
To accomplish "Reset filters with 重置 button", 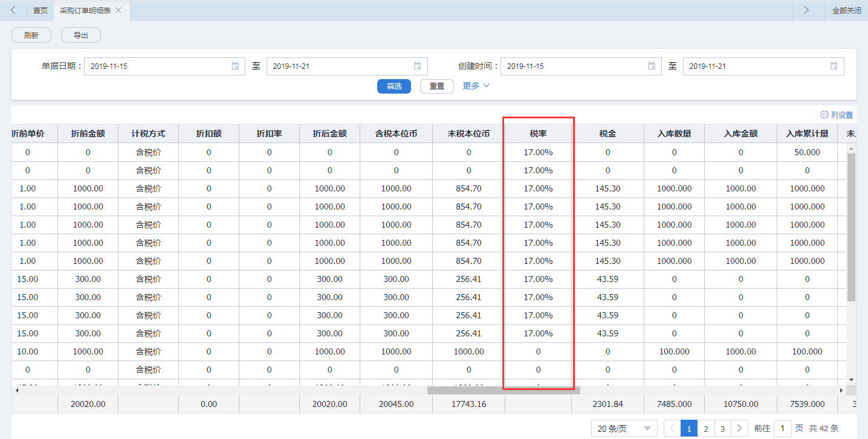I will [436, 86].
